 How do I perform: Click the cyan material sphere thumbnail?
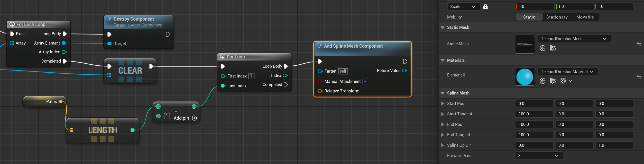pos(525,77)
